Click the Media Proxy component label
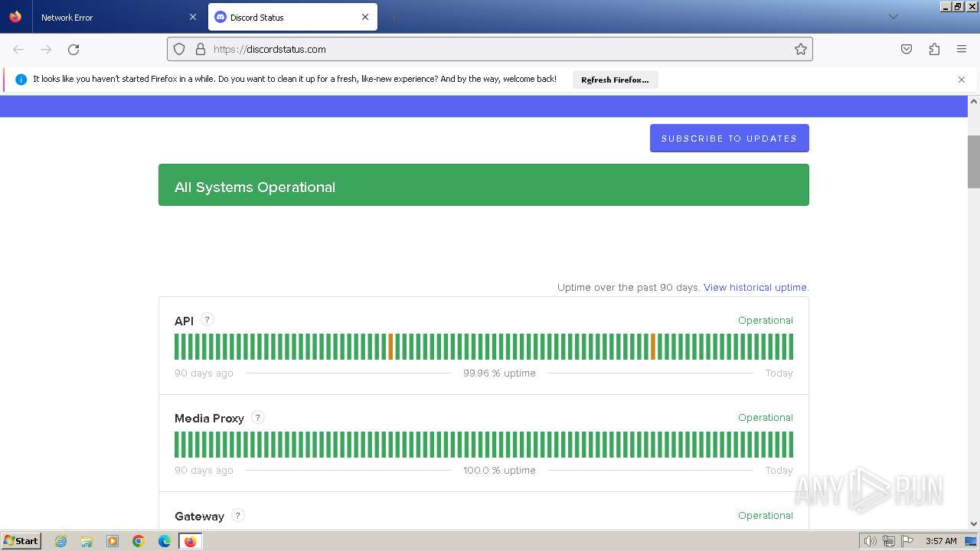980x551 pixels. click(209, 418)
